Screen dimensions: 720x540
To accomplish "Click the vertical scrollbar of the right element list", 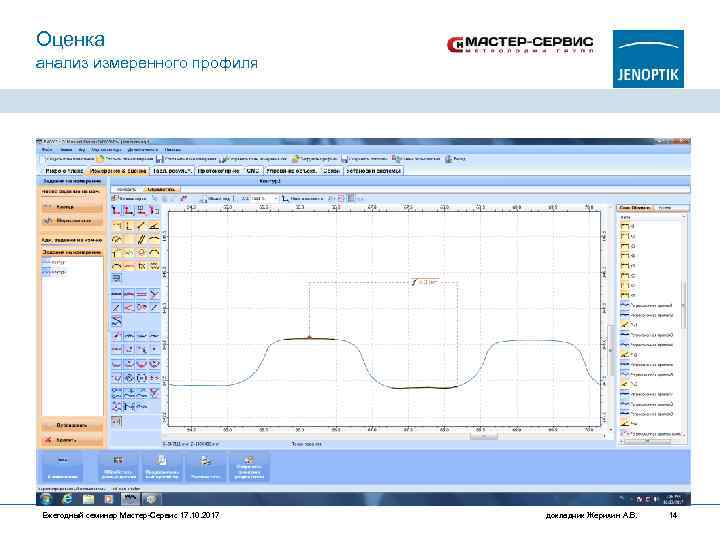I will pos(684,305).
